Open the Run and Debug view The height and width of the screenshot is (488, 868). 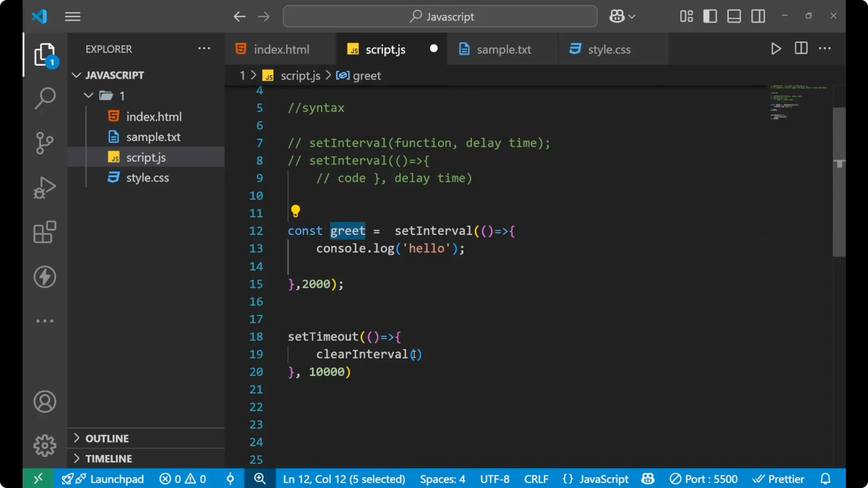tap(44, 188)
